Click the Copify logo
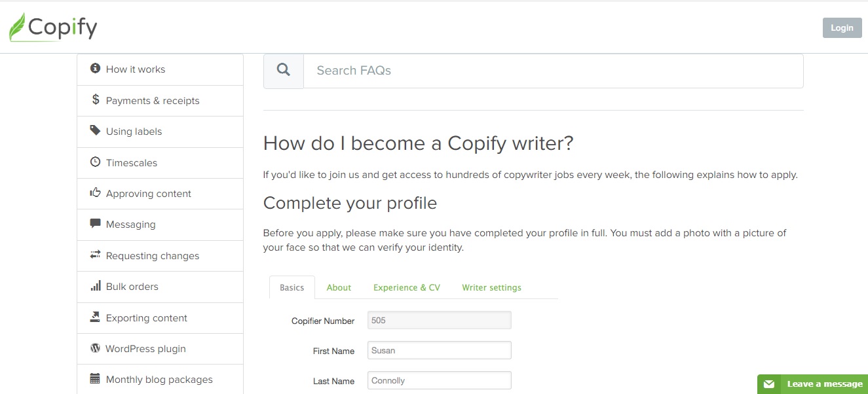This screenshot has width=868, height=394. [53, 27]
